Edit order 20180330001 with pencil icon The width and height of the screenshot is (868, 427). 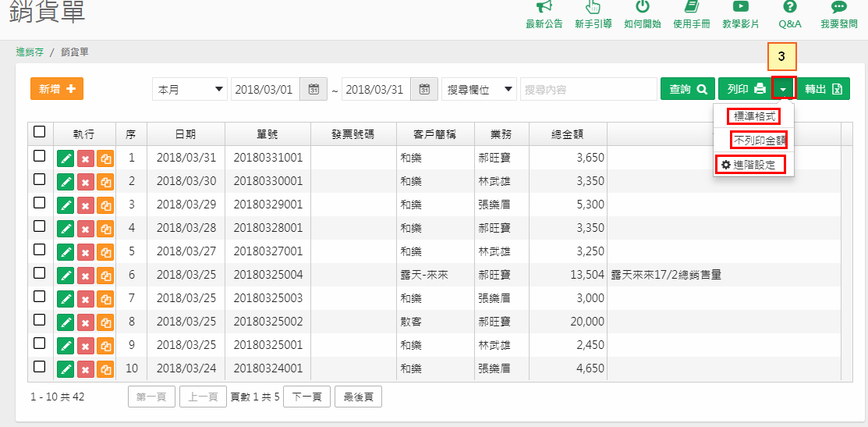[66, 181]
